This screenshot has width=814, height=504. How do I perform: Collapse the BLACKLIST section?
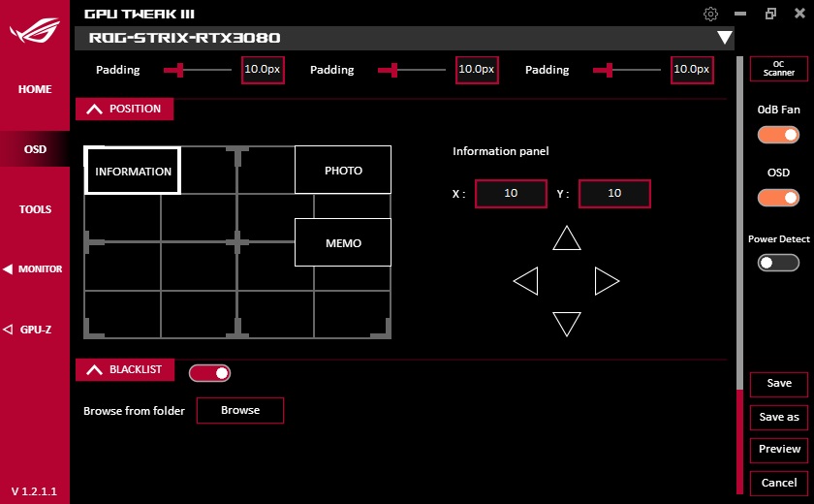pyautogui.click(x=125, y=369)
